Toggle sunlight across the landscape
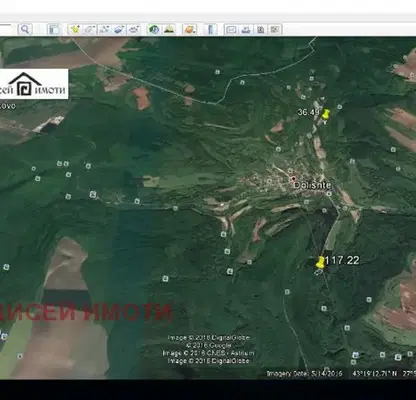This screenshot has width=416, height=400. pyautogui.click(x=169, y=29)
